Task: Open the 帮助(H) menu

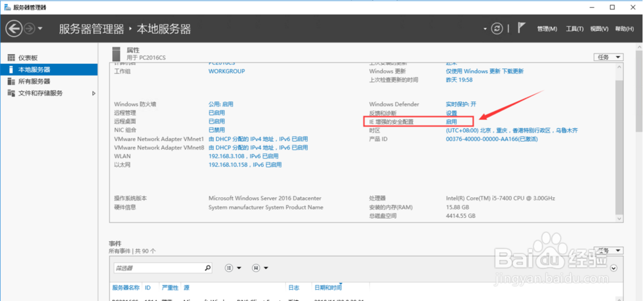Action: [x=624, y=29]
